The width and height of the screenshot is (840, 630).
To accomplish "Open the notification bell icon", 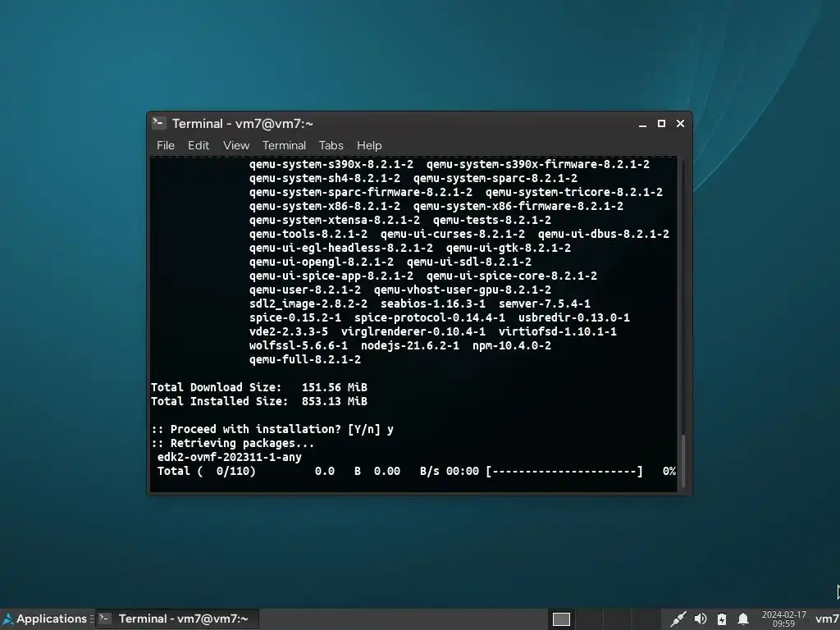I will 743,619.
